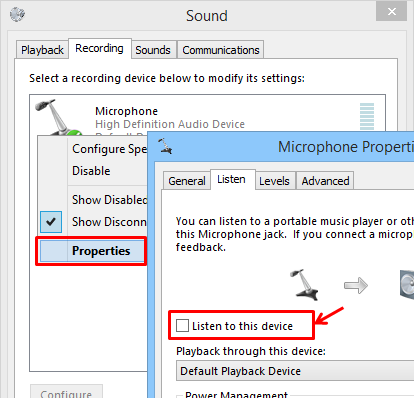Select Disable in the context menu
The height and width of the screenshot is (398, 414).
[x=91, y=171]
